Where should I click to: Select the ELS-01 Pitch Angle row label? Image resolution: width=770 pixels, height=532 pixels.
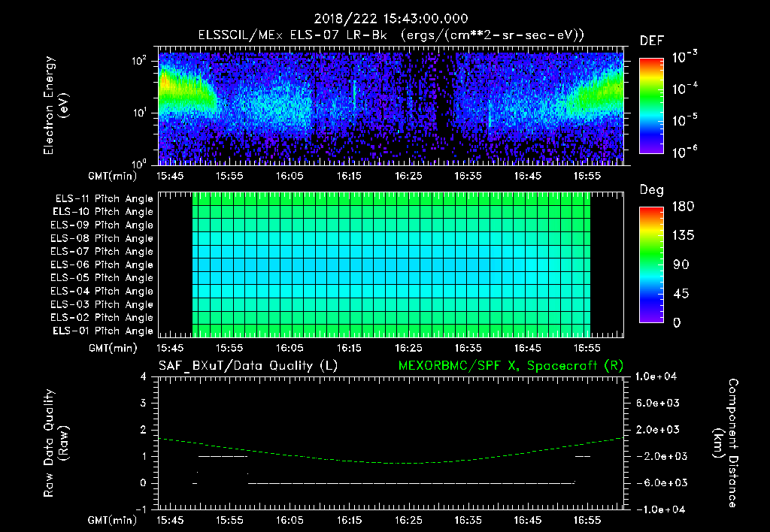[103, 331]
